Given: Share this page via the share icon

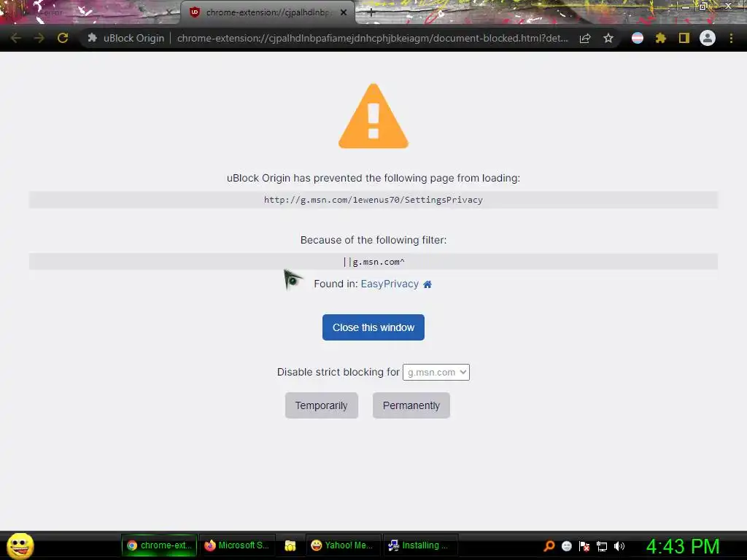Looking at the screenshot, I should 585,38.
